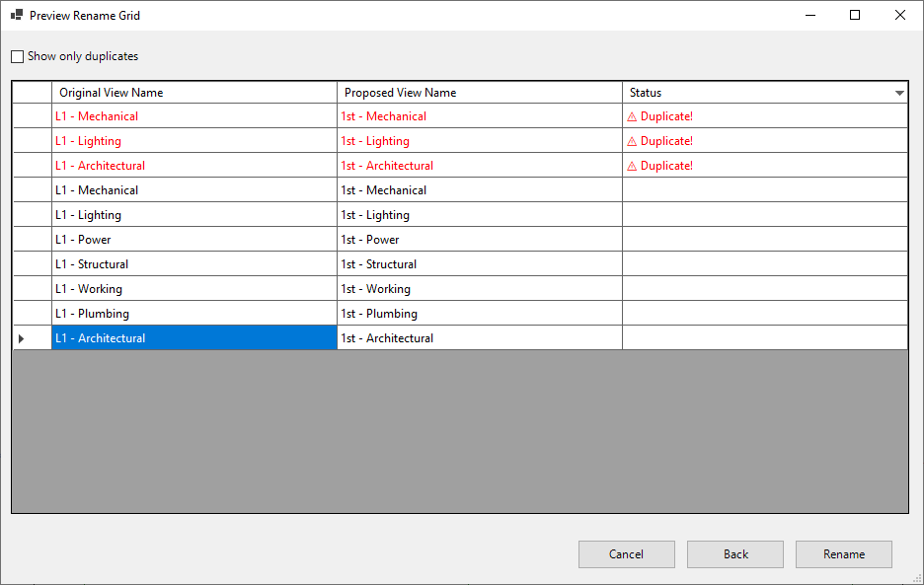
Task: Click the warning icon beside Mechanical duplicate
Action: point(633,116)
